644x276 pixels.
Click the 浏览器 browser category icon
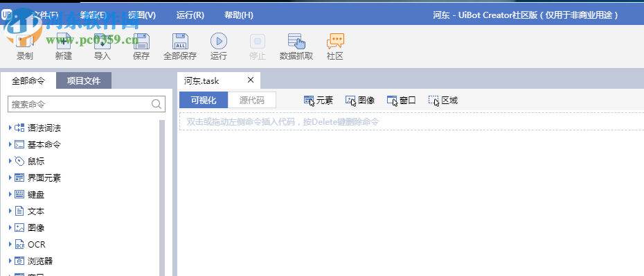click(19, 261)
